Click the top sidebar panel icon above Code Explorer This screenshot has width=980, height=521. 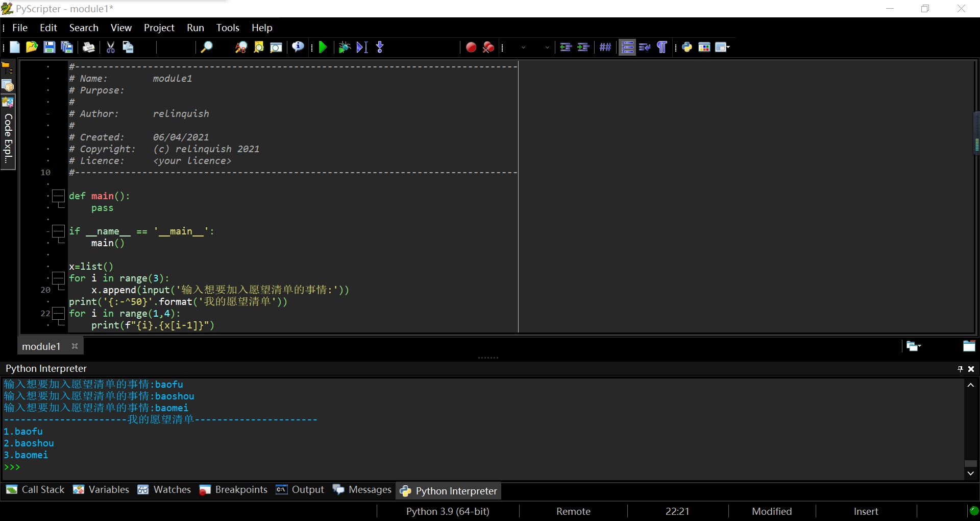[8, 68]
